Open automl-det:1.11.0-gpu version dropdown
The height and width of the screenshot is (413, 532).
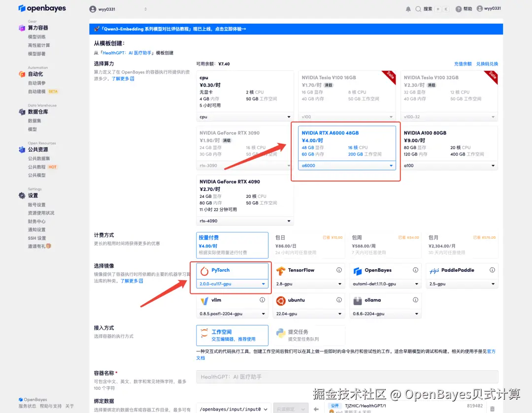tap(385, 284)
